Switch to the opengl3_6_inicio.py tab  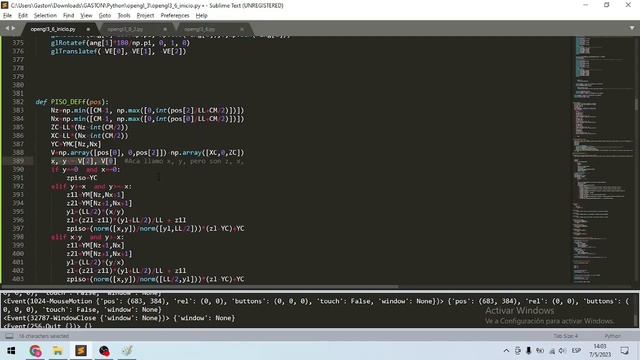point(53,29)
